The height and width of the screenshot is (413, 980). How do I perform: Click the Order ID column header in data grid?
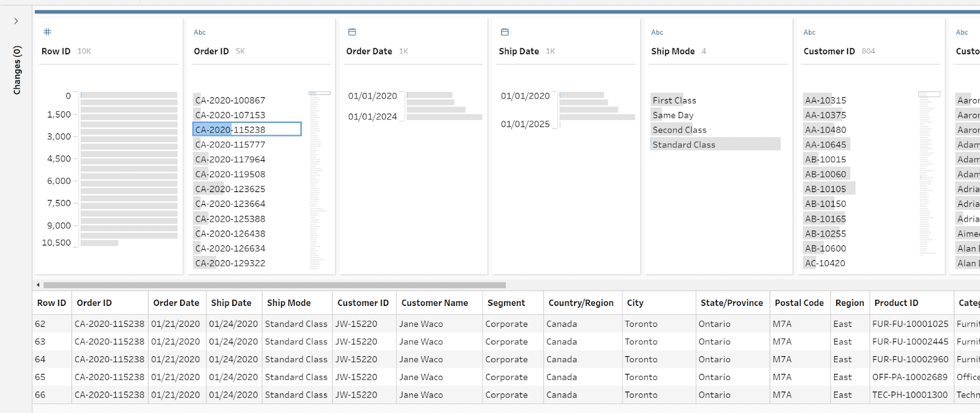(x=110, y=303)
